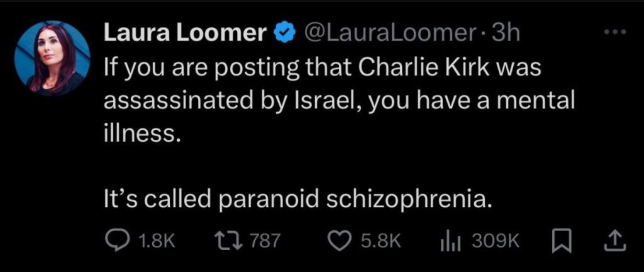Image resolution: width=644 pixels, height=272 pixels.
Task: Click the reply speech bubble icon
Action: [x=116, y=239]
